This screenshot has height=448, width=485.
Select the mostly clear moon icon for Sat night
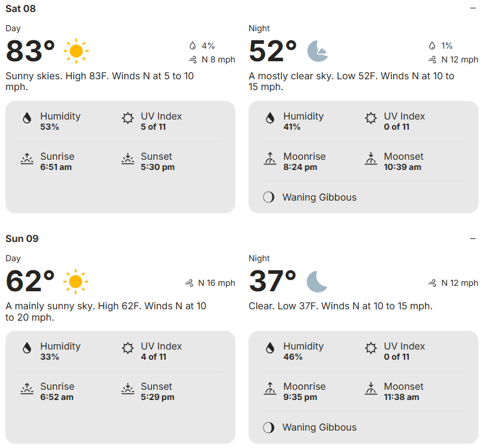[x=318, y=52]
